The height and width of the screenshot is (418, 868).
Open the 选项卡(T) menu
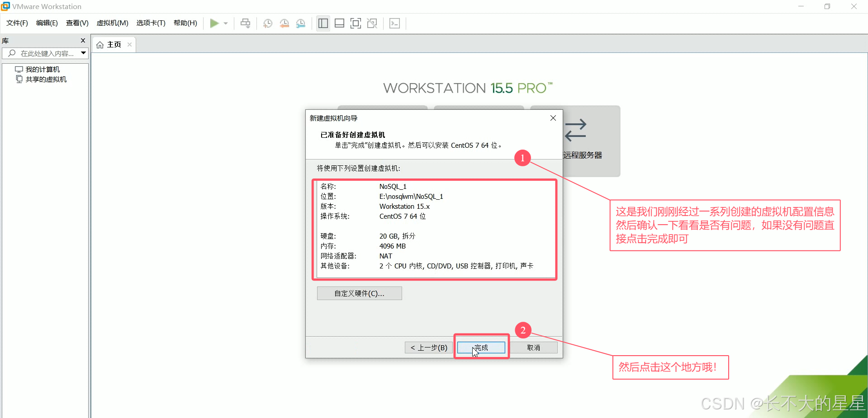point(151,23)
